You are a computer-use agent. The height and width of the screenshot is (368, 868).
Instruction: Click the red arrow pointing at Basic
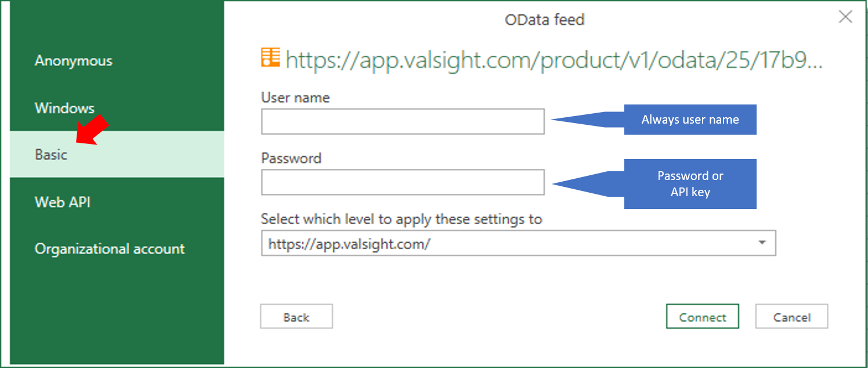pos(93,129)
